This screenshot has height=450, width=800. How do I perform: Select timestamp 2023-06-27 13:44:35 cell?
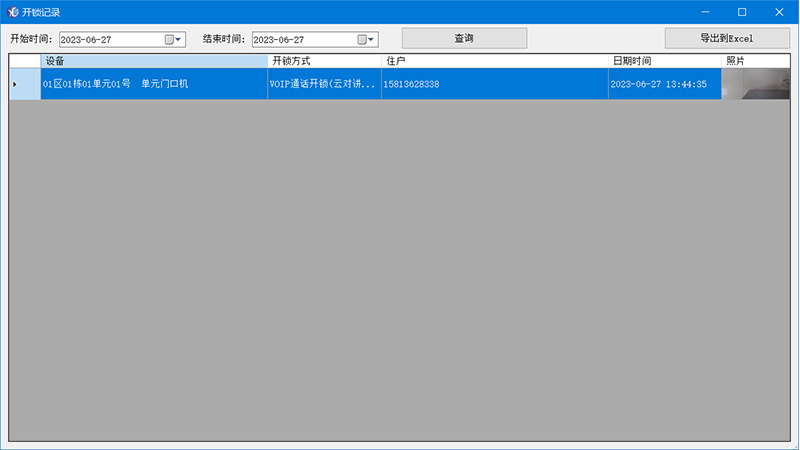(665, 84)
